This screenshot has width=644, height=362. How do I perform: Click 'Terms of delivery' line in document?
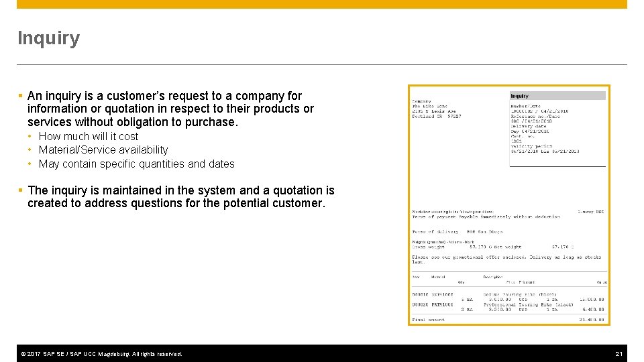coord(457,232)
